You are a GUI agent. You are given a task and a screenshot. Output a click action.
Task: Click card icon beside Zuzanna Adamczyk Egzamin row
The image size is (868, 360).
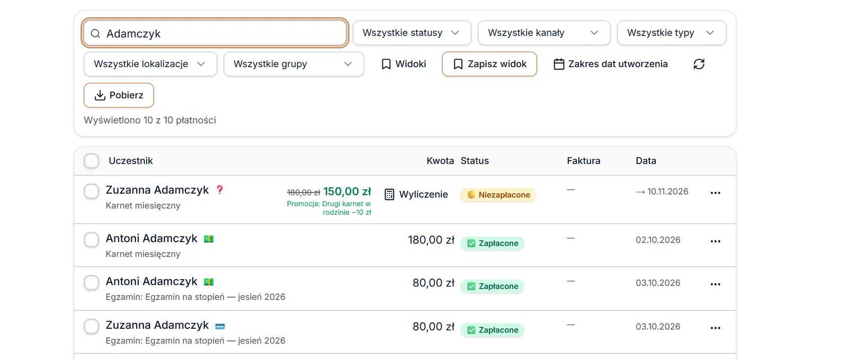220,326
